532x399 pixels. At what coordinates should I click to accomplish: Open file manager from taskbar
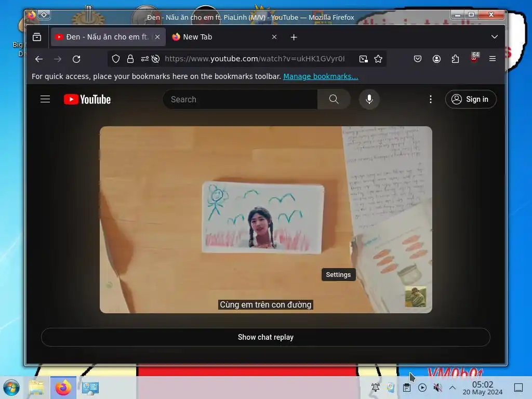click(x=36, y=388)
